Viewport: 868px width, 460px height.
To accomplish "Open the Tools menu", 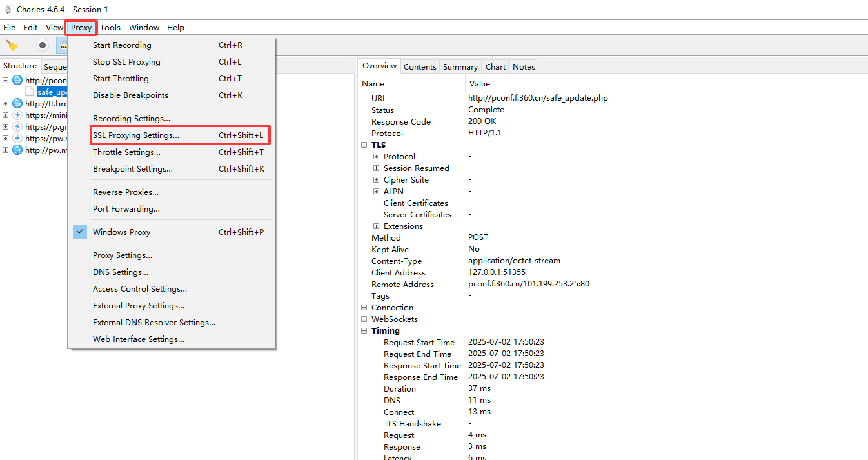I will pyautogui.click(x=110, y=28).
